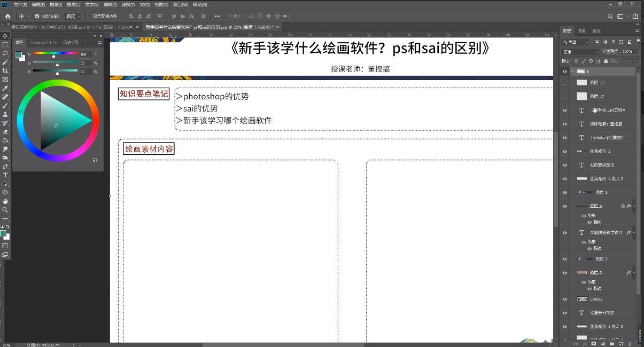Toggle the 自动选择 checkbox
The width and height of the screenshot is (644, 347).
37,16
